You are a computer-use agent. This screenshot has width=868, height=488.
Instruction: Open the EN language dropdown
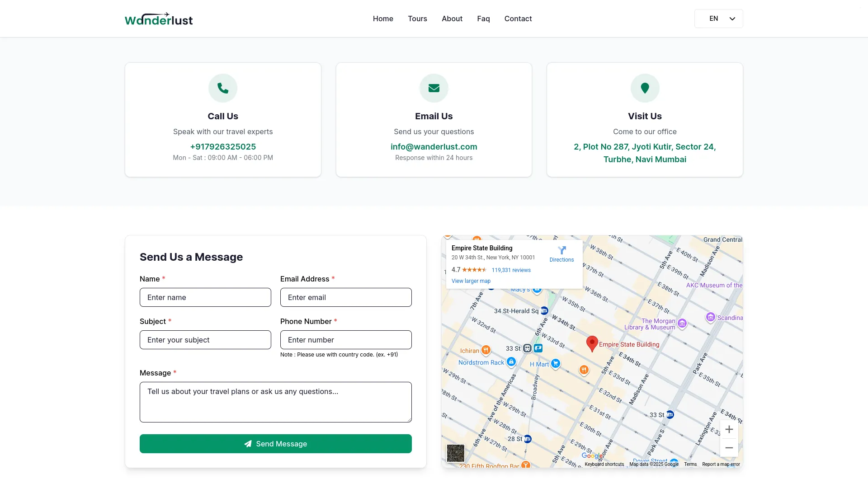pyautogui.click(x=718, y=19)
